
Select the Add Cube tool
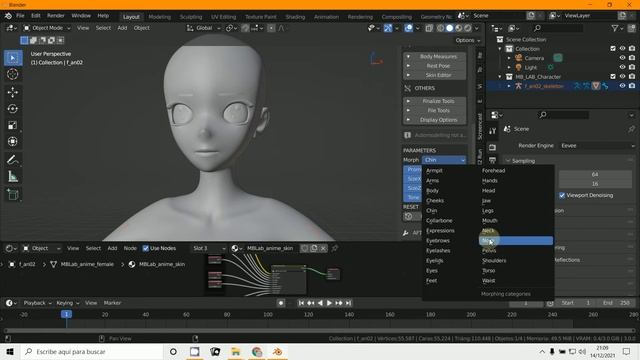(x=13, y=194)
